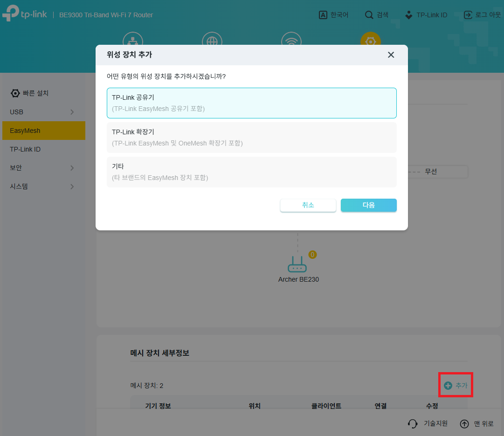This screenshot has width=504, height=436.
Task: Click the TP-Link ID header link
Action: 432,15
